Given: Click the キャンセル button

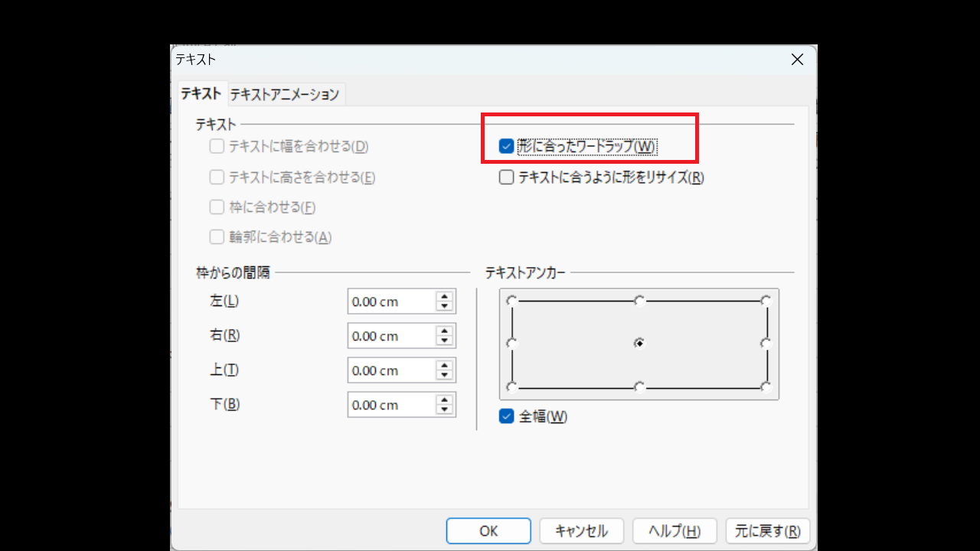Looking at the screenshot, I should 581,531.
